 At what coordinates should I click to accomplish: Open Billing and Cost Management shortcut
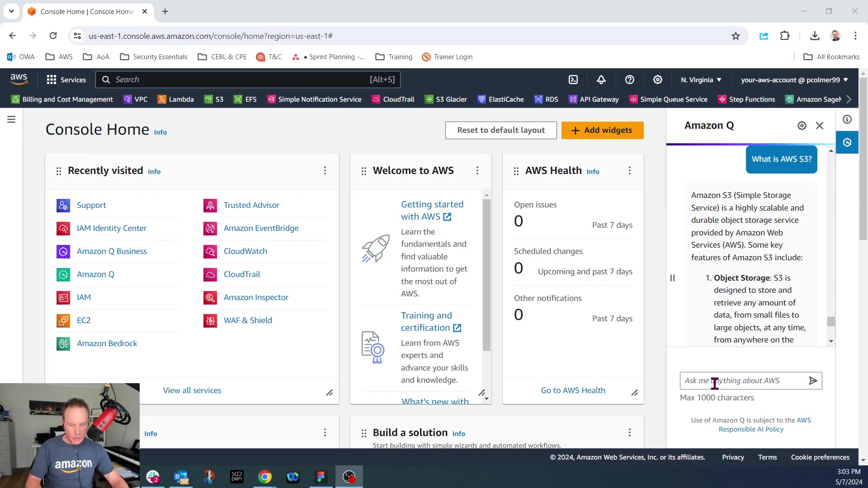point(62,99)
